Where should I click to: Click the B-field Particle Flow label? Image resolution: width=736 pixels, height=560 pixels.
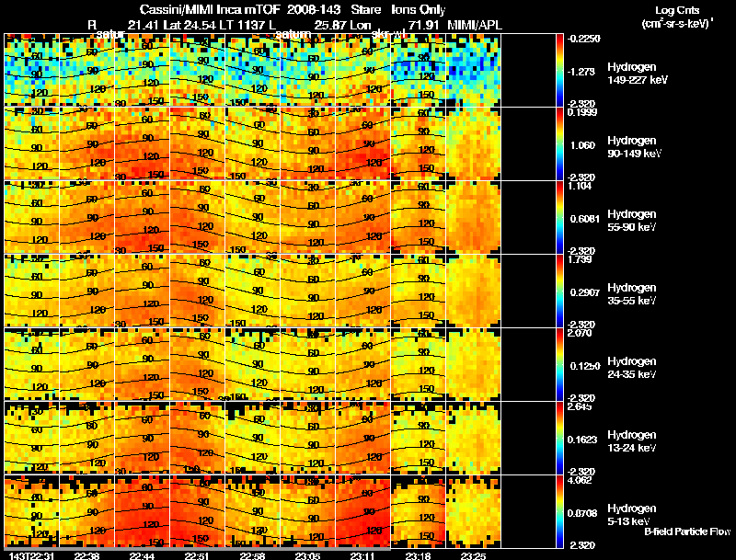[x=686, y=531]
